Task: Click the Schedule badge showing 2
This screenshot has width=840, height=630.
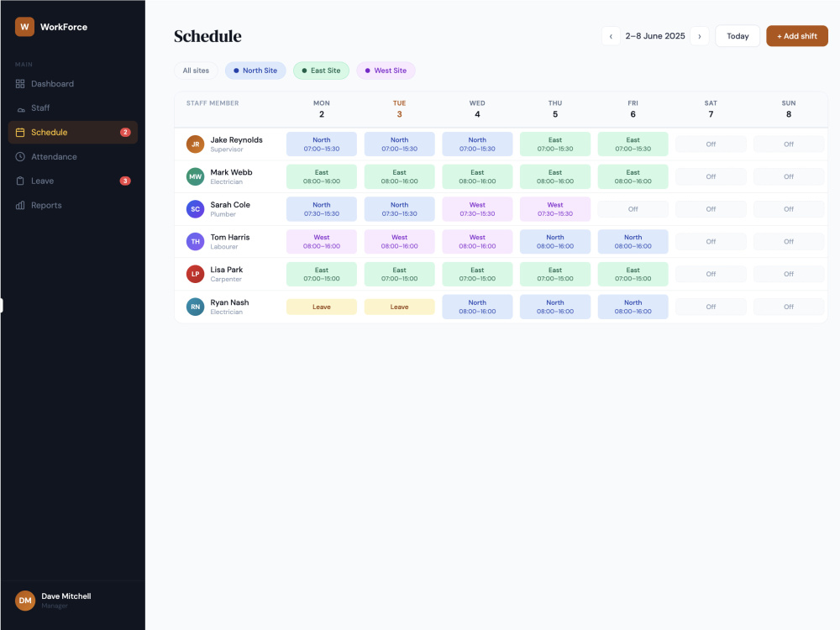Action: 125,133
